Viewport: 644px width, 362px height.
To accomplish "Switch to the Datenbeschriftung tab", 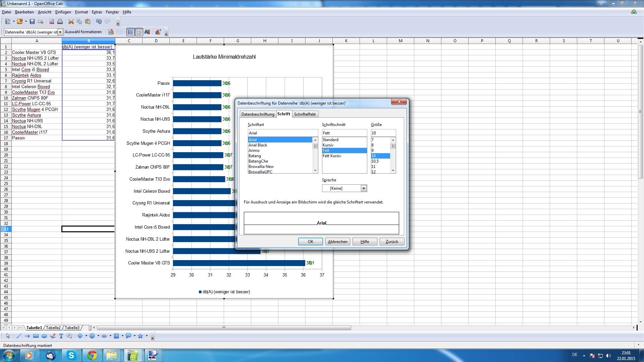I will pos(258,114).
